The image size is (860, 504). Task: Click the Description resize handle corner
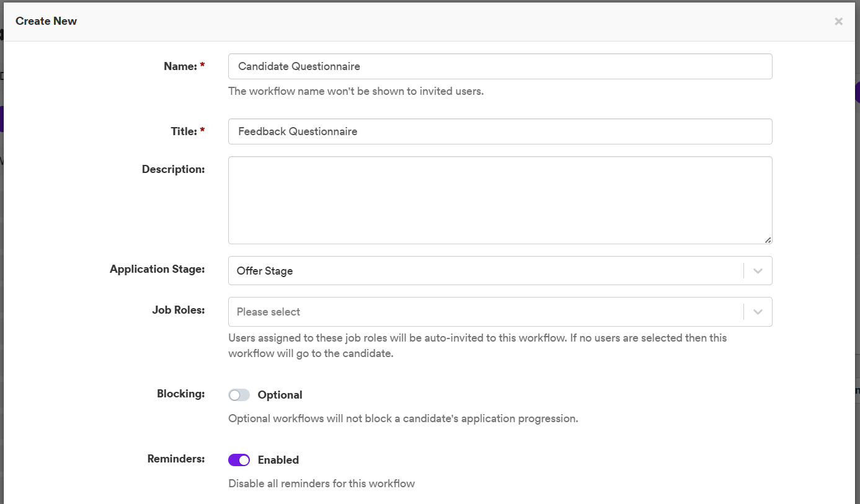(768, 240)
